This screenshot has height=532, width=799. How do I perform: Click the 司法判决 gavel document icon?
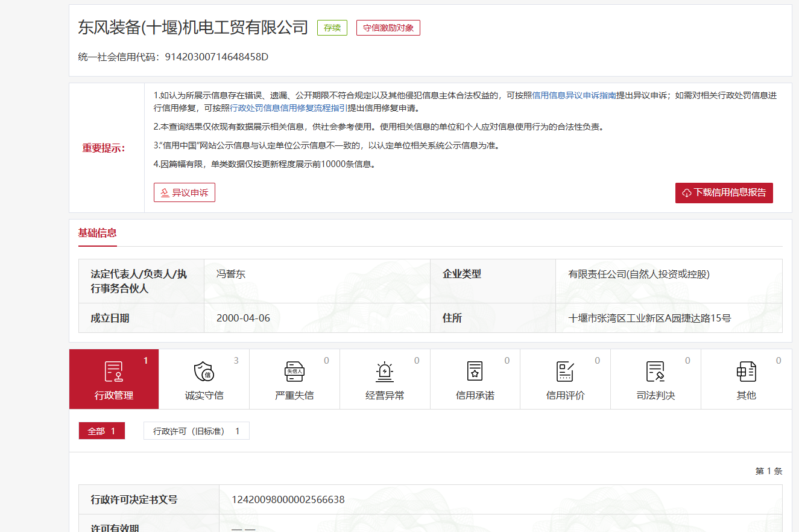655,372
